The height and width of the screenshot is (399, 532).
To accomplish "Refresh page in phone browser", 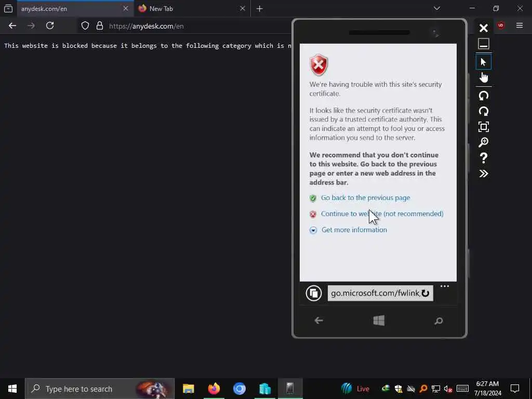I will [x=425, y=293].
